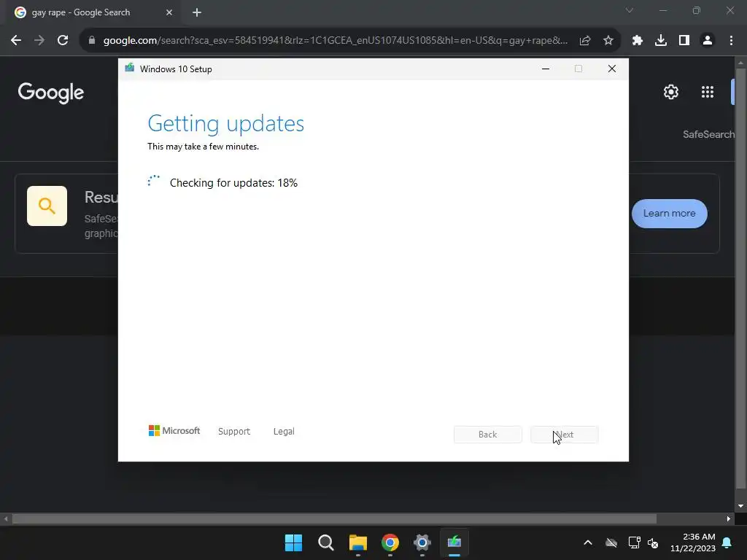Image resolution: width=747 pixels, height=560 pixels.
Task: Go back in the Chrome browser
Action: pyautogui.click(x=16, y=41)
